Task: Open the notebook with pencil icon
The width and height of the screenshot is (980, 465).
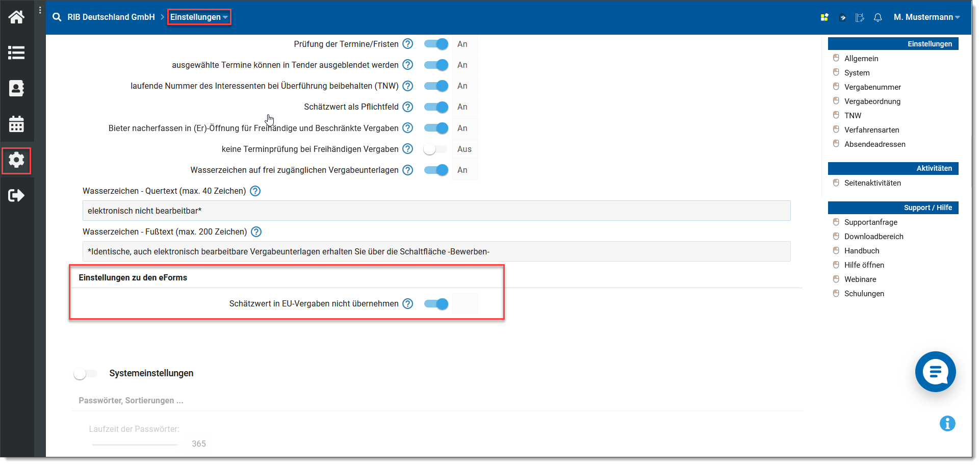Action: click(x=860, y=17)
